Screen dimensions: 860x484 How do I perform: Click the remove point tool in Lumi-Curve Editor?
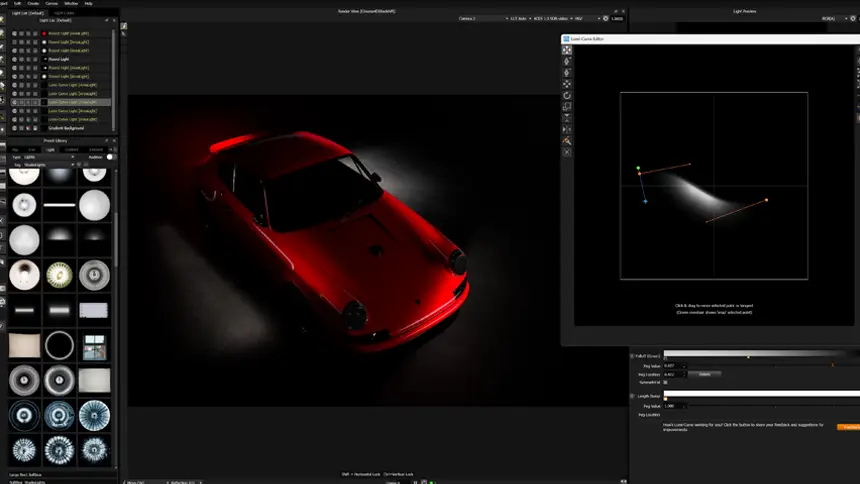click(567, 73)
